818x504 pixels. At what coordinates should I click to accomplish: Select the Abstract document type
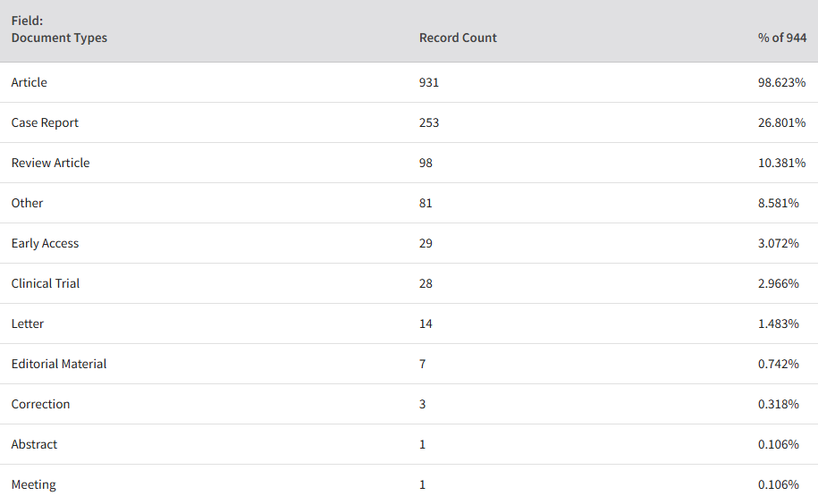click(35, 444)
